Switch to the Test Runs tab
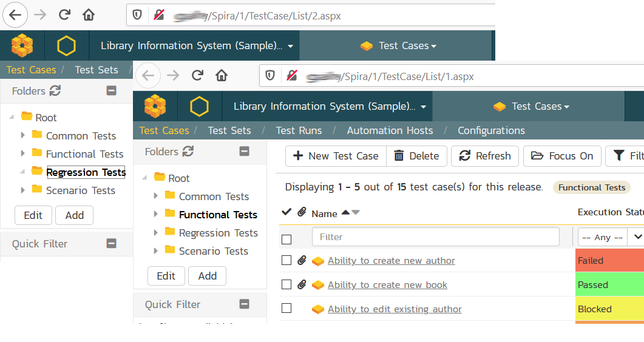Viewport: 644px width, 342px height. pyautogui.click(x=299, y=130)
